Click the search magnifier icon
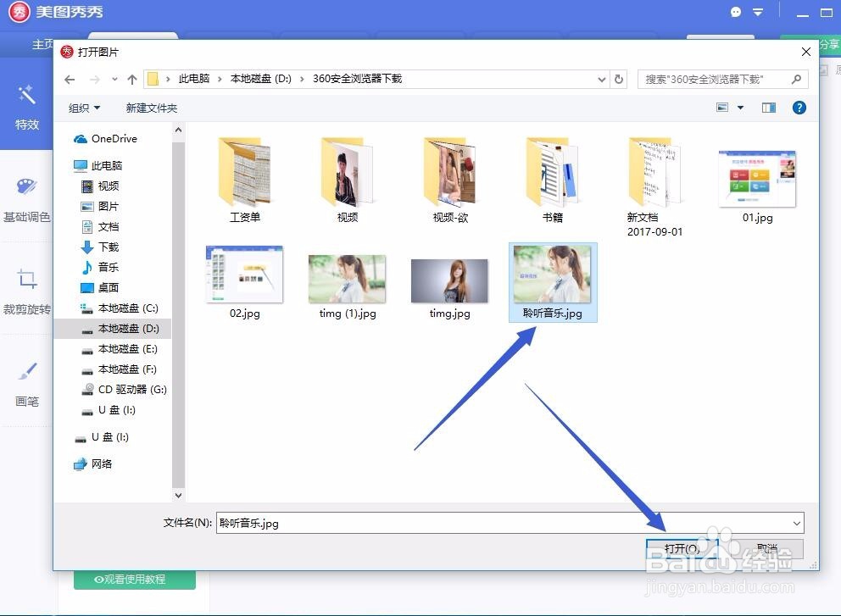 coord(795,79)
